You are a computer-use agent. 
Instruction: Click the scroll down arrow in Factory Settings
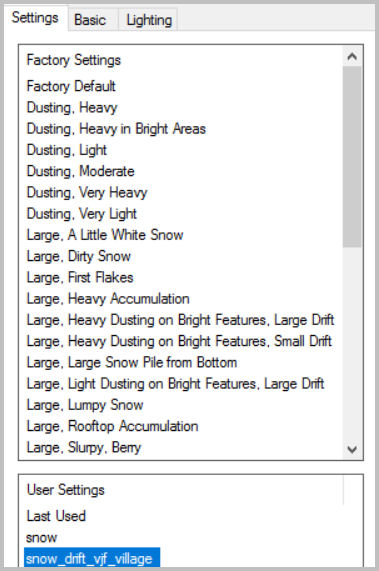[x=352, y=449]
